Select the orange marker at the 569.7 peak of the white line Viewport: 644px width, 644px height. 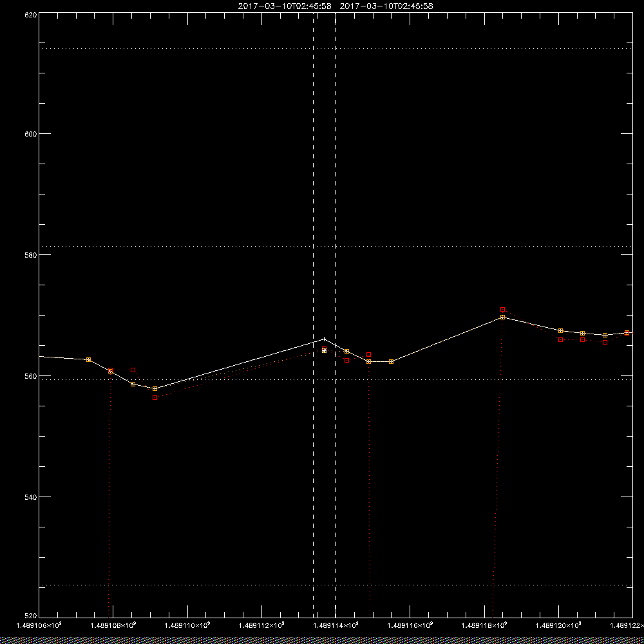pos(502,317)
